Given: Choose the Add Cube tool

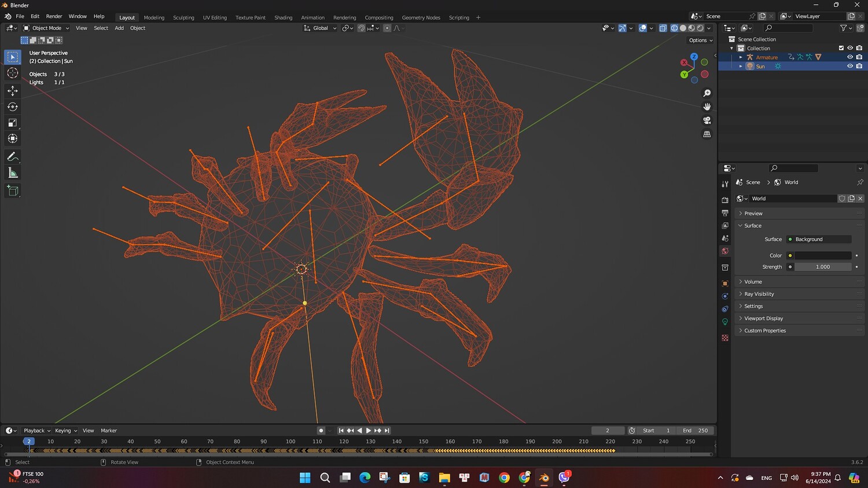Looking at the screenshot, I should [x=13, y=191].
